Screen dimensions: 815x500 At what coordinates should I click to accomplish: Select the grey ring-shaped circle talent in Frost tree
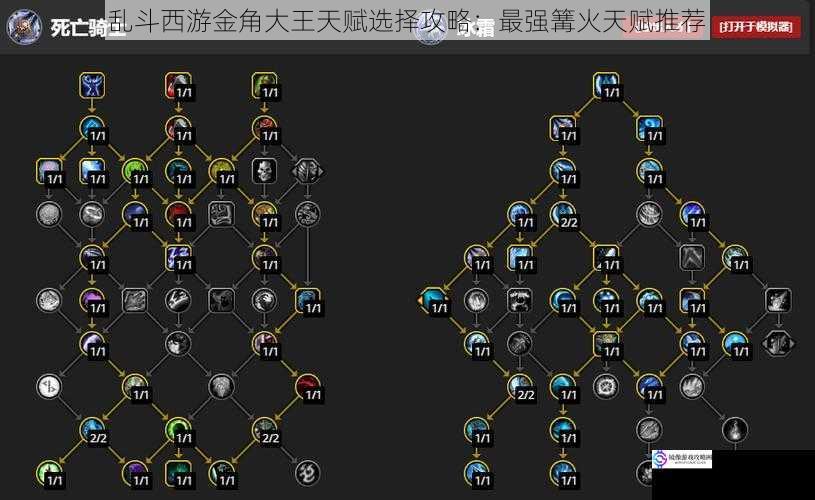click(x=606, y=387)
